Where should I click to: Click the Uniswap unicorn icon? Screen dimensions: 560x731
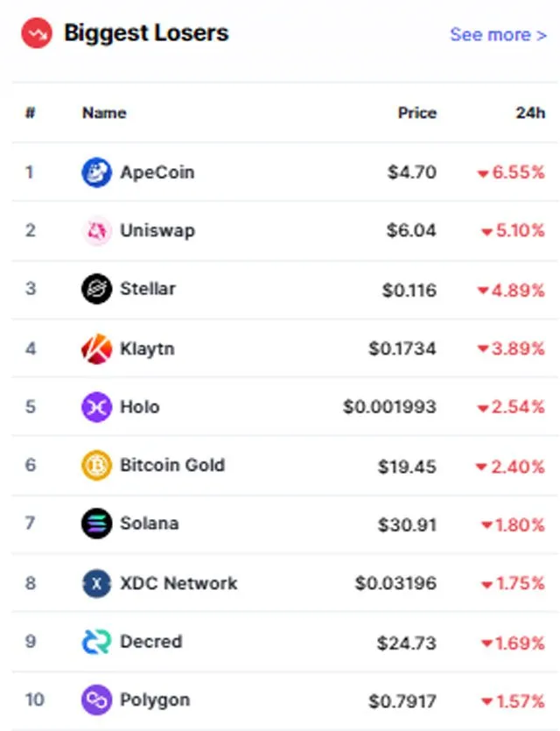[x=96, y=230]
